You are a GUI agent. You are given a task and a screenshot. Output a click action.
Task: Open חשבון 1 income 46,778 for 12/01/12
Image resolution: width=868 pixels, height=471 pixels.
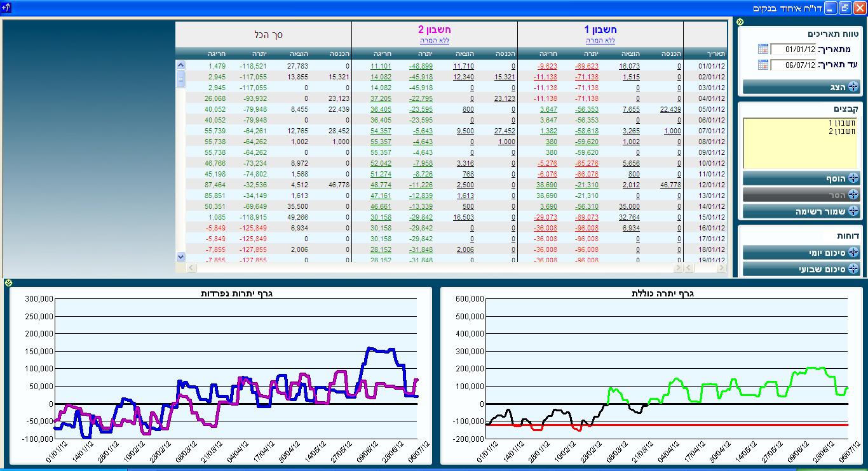(671, 185)
